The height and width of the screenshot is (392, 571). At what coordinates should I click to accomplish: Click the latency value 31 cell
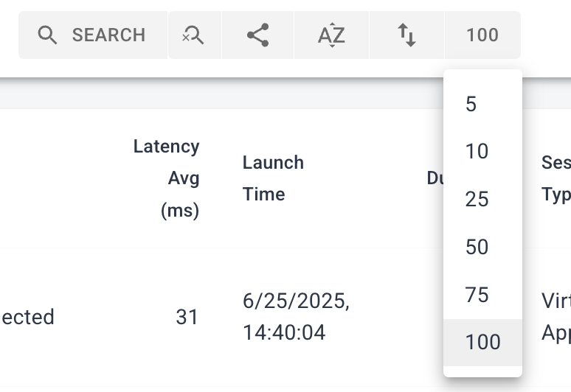[x=187, y=317]
